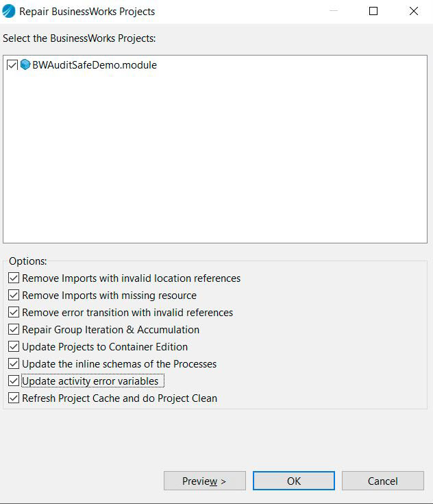Cancel the repair dialog

tap(382, 481)
